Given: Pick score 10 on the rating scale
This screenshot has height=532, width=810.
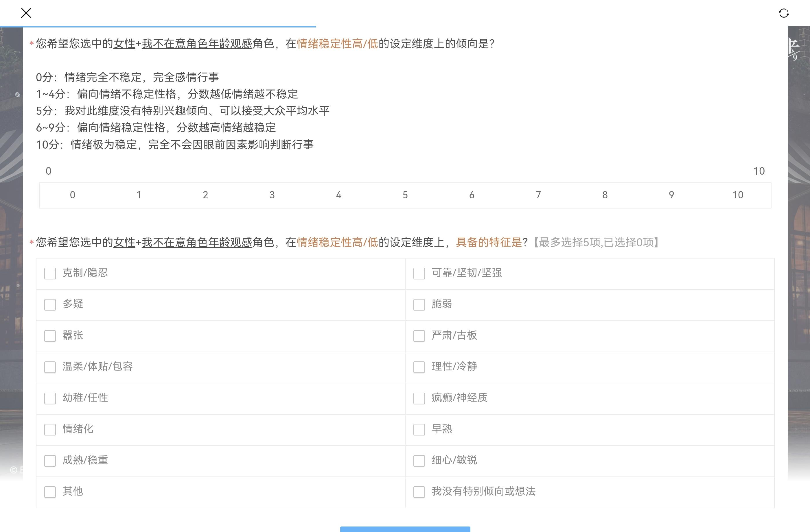Looking at the screenshot, I should [x=738, y=195].
